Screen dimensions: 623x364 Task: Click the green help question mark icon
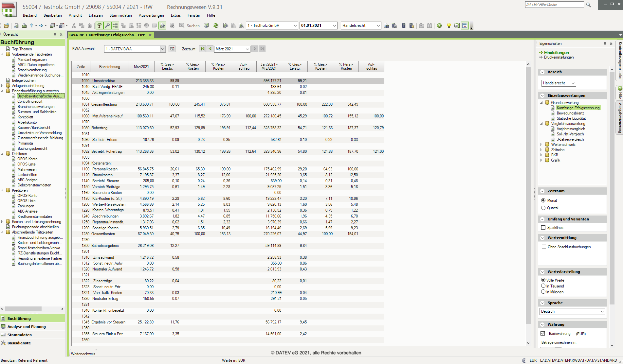439,26
